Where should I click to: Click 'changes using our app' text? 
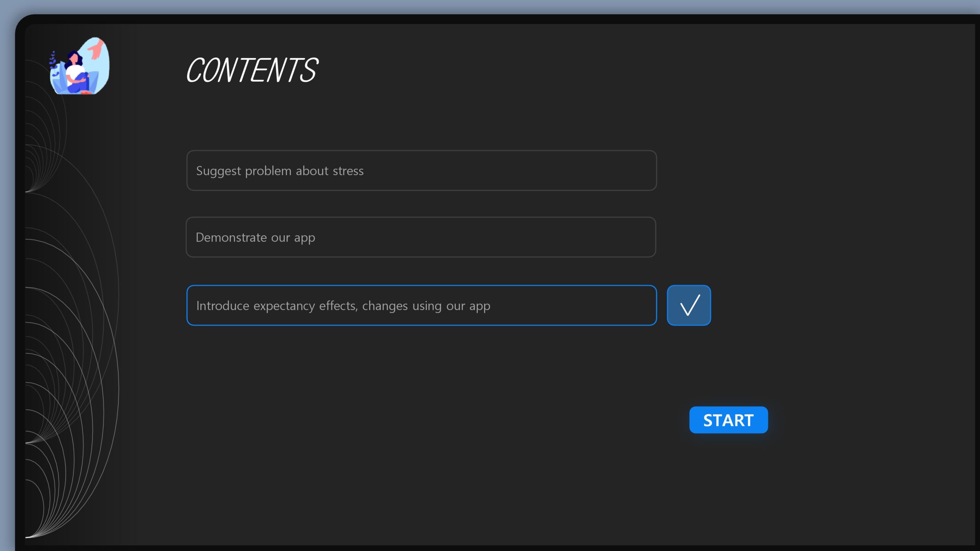tap(426, 306)
